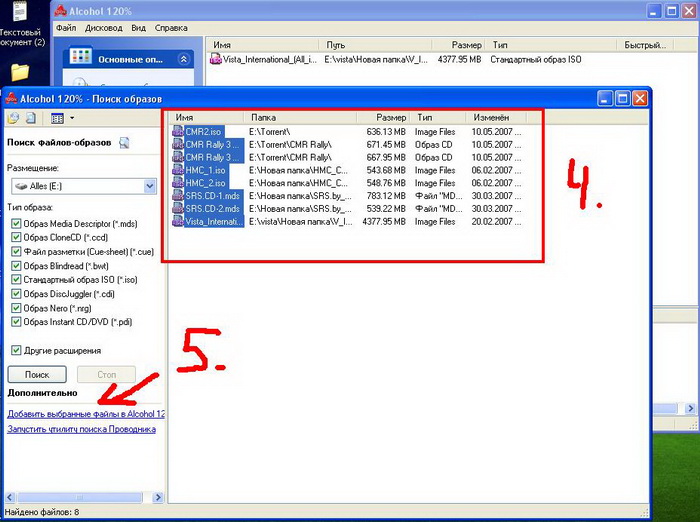Toggle Образ Media Descriptor (*.mds) checkbox
Image resolution: width=700 pixels, height=522 pixels.
click(x=16, y=224)
